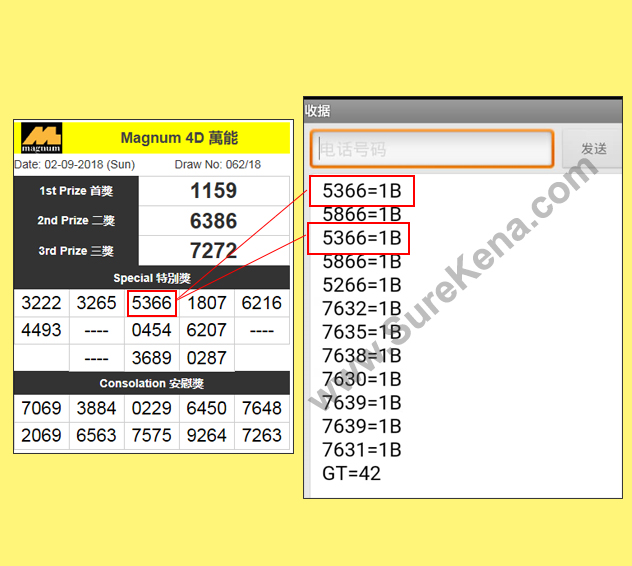Click the 1st Prize 首獎 label

click(76, 191)
